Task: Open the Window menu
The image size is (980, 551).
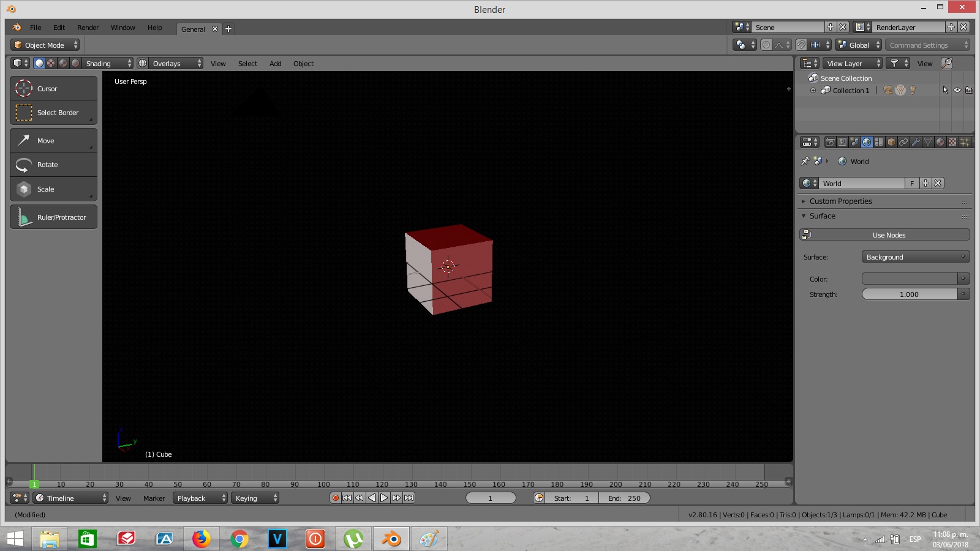Action: pos(123,28)
